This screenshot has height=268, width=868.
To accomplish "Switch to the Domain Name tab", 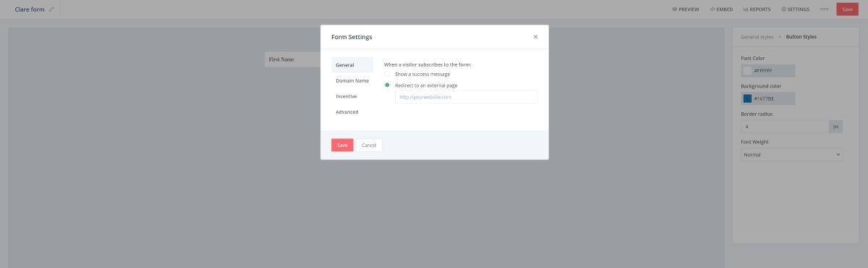I will coord(352,80).
